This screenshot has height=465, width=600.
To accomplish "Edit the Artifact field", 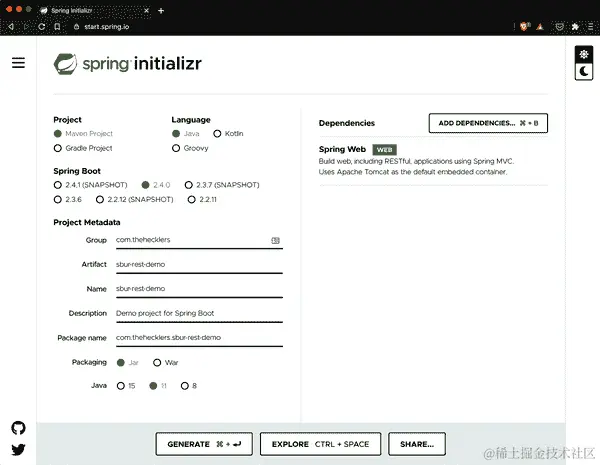I will 199,264.
